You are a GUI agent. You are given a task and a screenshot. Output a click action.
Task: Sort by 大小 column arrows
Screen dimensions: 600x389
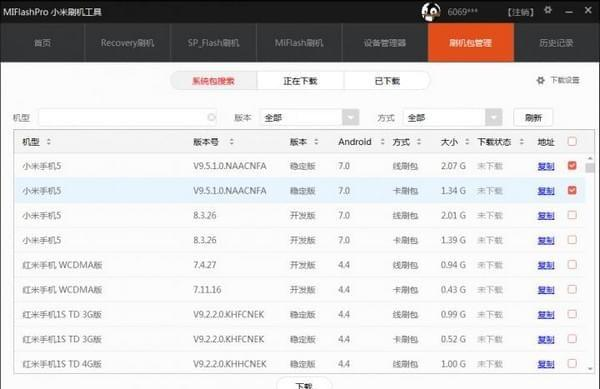point(467,142)
